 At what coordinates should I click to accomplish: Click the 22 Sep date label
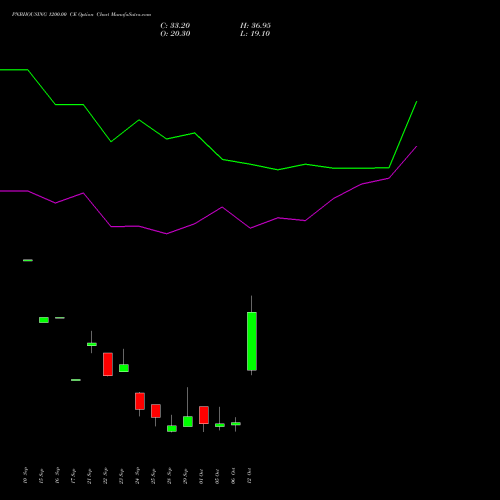(x=106, y=476)
